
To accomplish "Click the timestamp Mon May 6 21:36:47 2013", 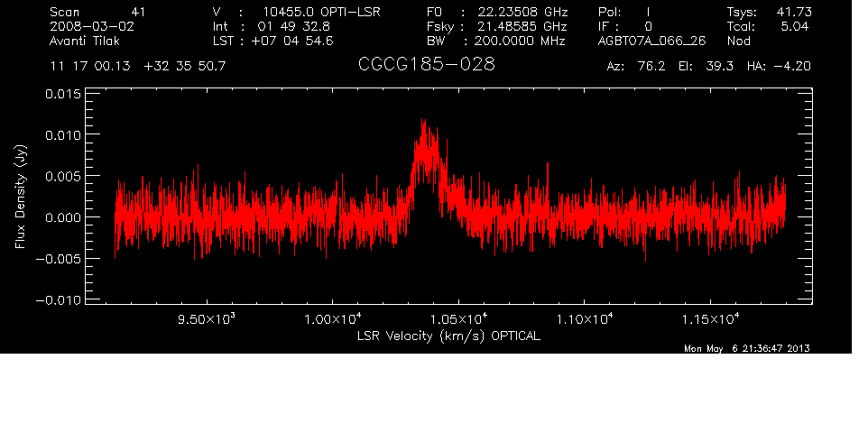I will pyautogui.click(x=747, y=348).
